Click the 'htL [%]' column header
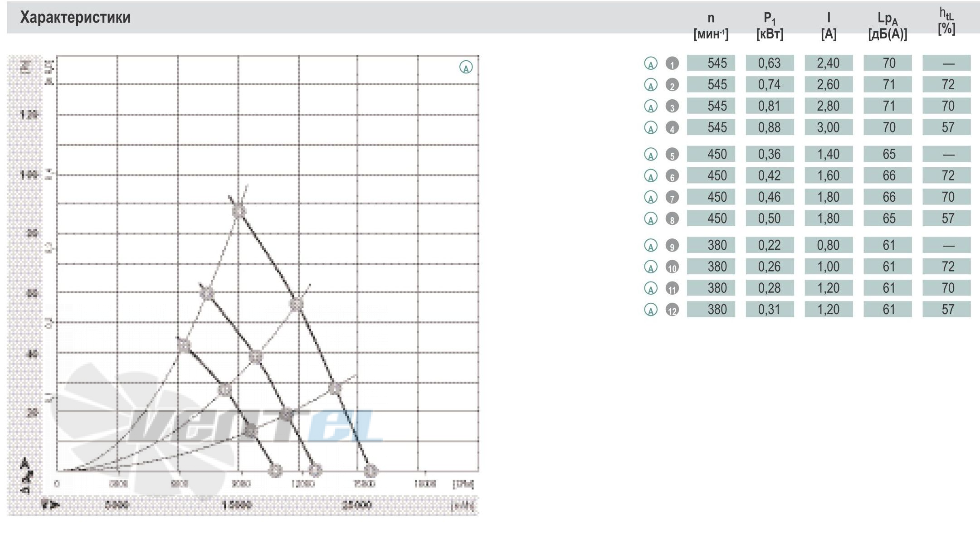The height and width of the screenshot is (534, 980). click(x=946, y=21)
